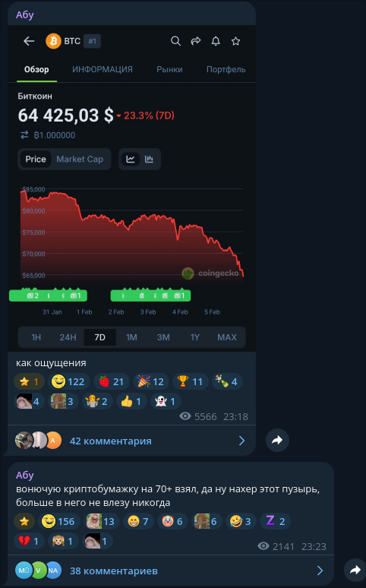Screen dimensions: 366x588
Task: Select the candlestick chart icon
Action: click(150, 159)
